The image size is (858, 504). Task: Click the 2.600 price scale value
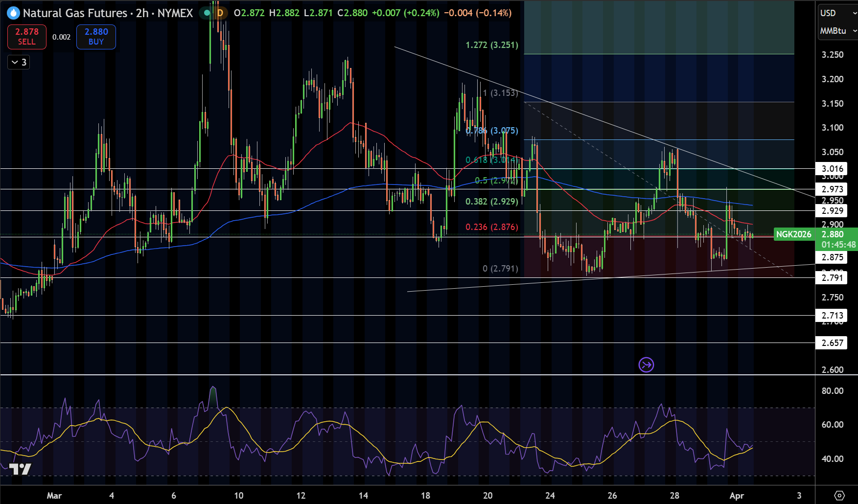[x=833, y=370]
